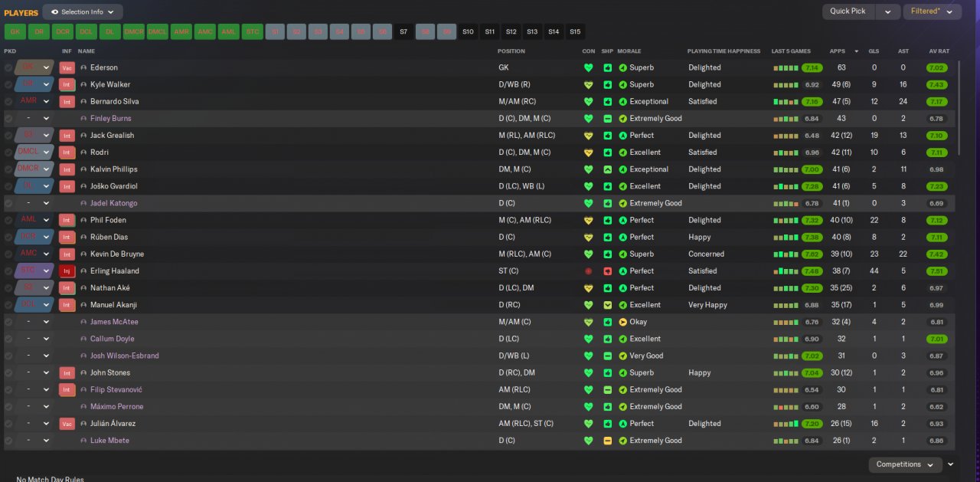This screenshot has width=980, height=482.
Task: Sort by the APPS column header
Action: pos(838,51)
